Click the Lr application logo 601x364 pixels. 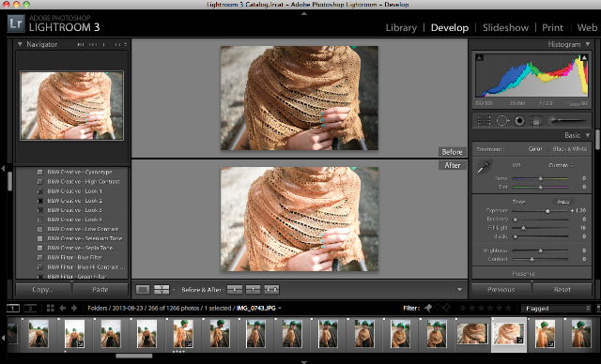pos(16,23)
